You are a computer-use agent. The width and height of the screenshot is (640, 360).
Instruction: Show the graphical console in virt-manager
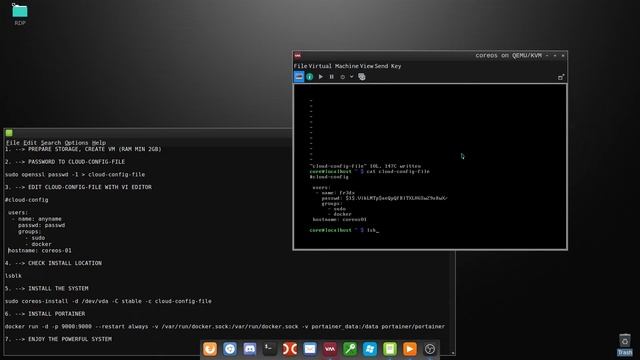(299, 77)
